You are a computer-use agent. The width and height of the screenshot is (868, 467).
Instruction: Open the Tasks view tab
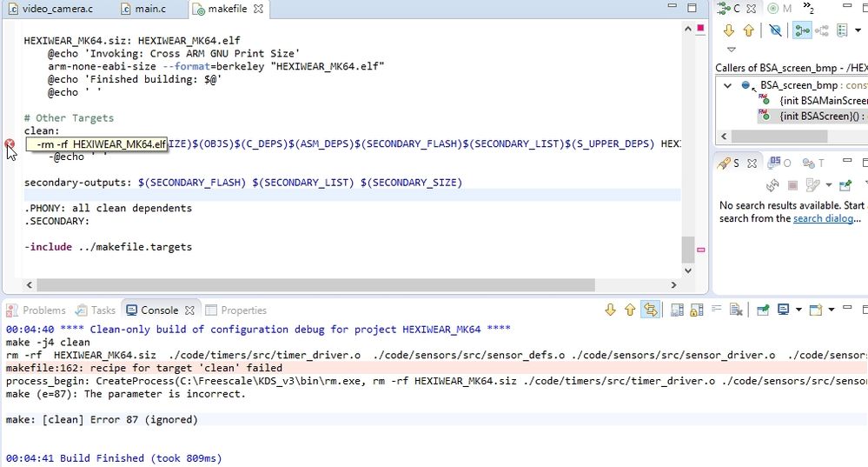click(x=96, y=310)
